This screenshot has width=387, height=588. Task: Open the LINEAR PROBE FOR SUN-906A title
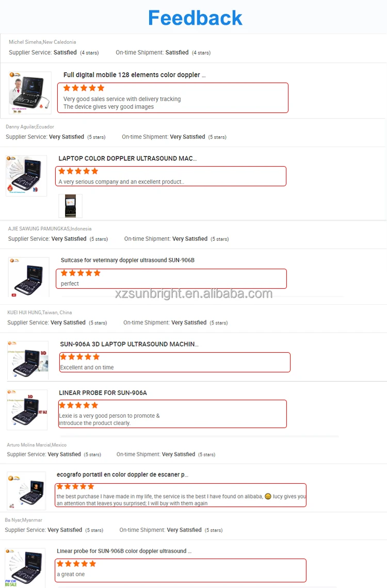point(103,393)
